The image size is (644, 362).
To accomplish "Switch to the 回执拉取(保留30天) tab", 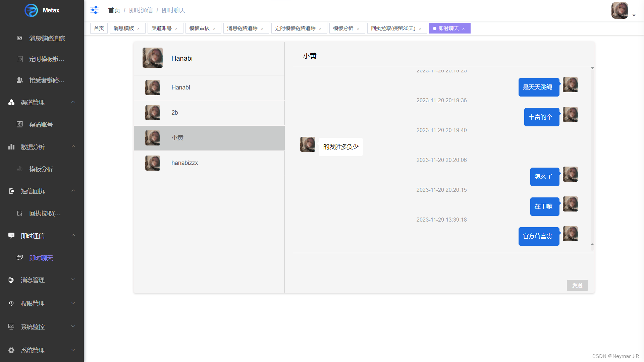I will pos(393,28).
